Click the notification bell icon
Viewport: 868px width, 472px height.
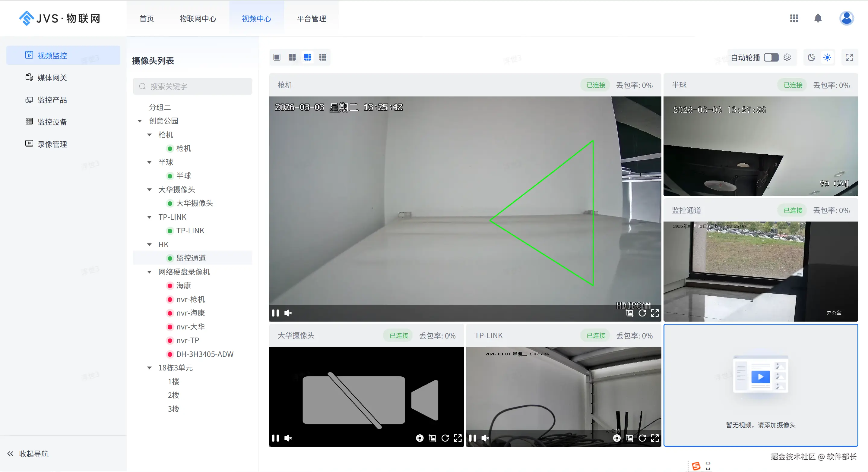pos(818,18)
